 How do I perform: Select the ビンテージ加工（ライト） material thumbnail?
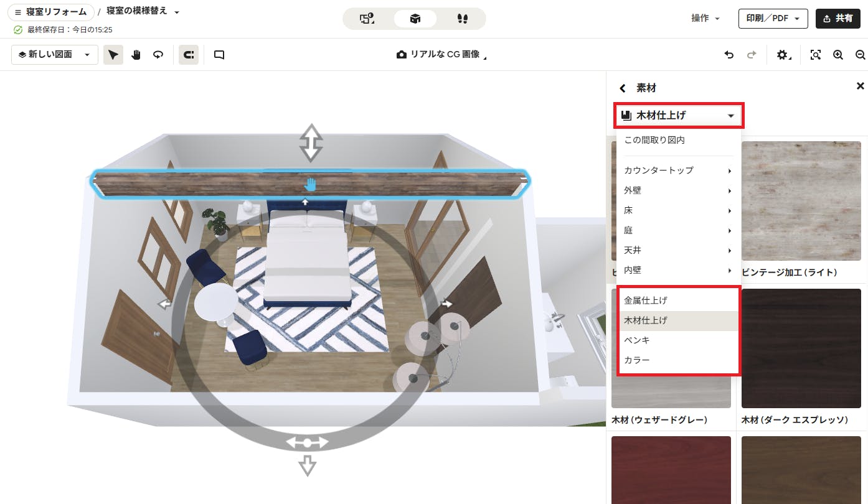coord(801,200)
